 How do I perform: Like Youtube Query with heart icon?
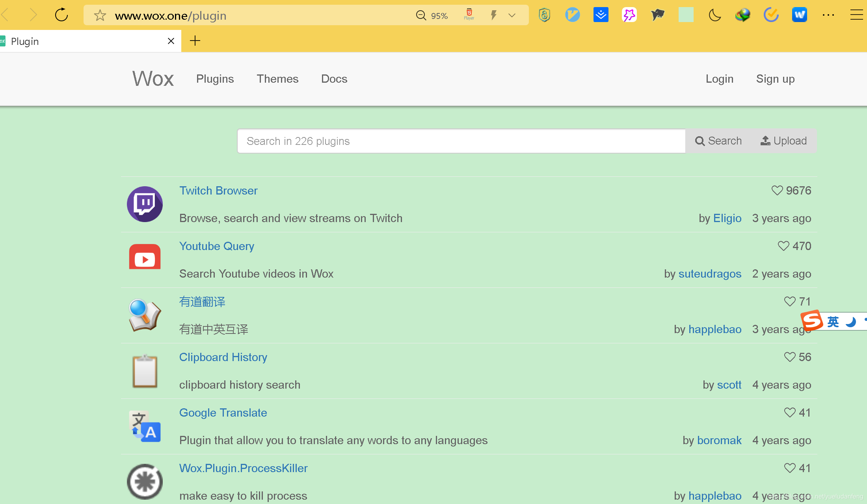point(783,246)
